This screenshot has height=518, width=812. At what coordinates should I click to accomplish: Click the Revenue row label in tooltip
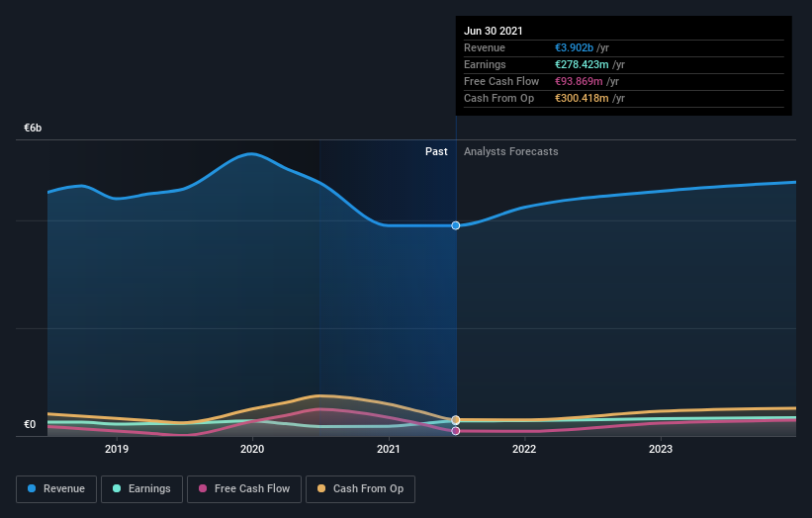[x=485, y=47]
